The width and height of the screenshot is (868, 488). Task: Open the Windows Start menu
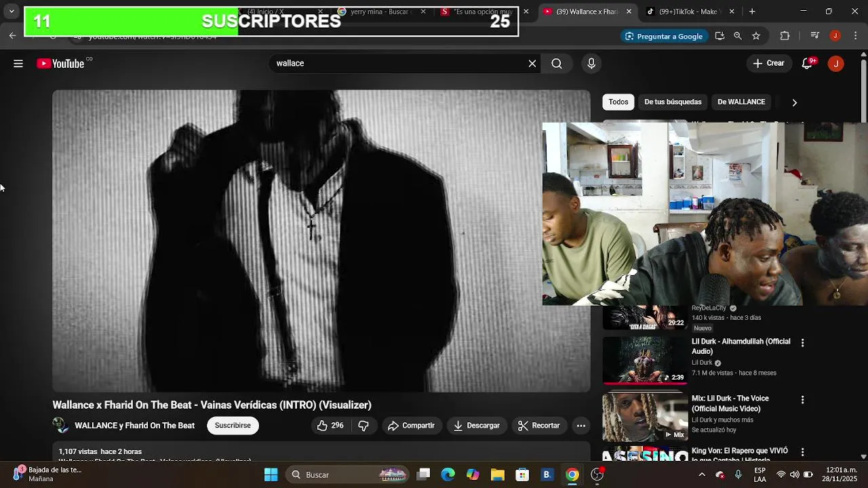(x=271, y=474)
